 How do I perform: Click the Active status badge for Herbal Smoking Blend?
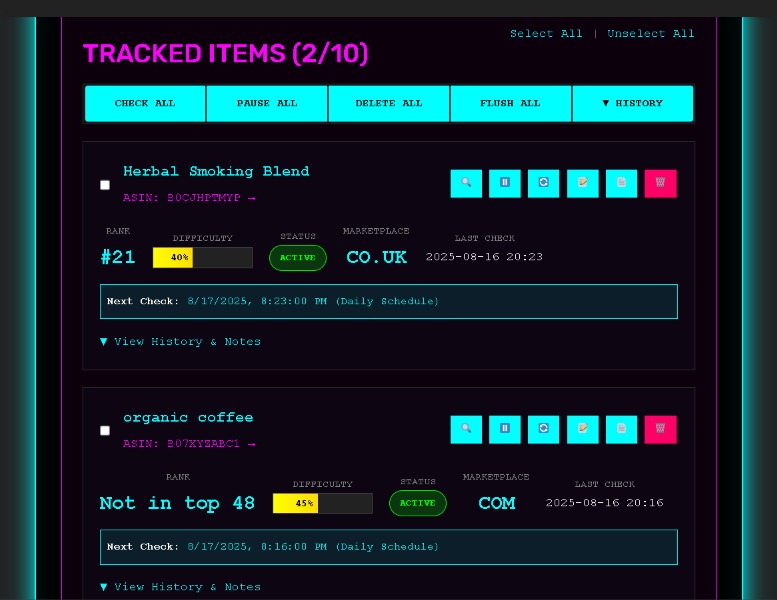(x=298, y=258)
